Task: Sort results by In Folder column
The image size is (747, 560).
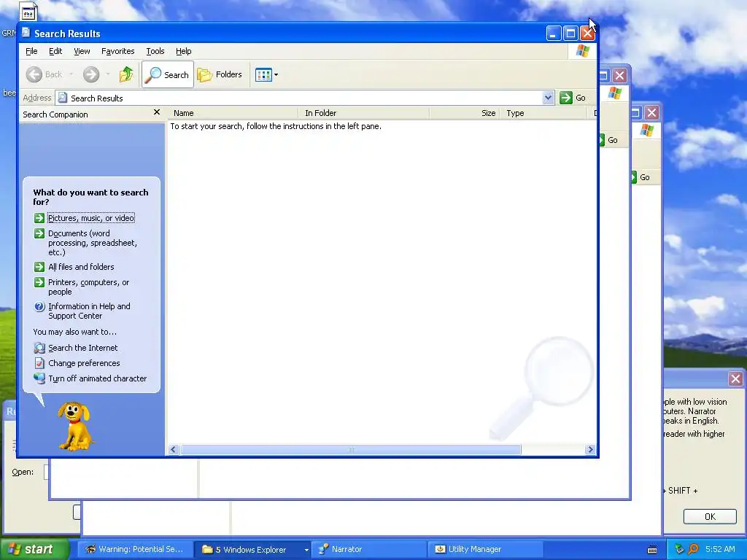Action: coord(364,113)
